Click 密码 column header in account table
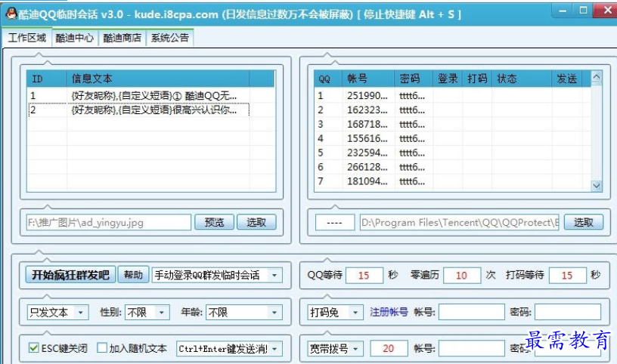Screen dimensions: 617x364 (x=413, y=79)
